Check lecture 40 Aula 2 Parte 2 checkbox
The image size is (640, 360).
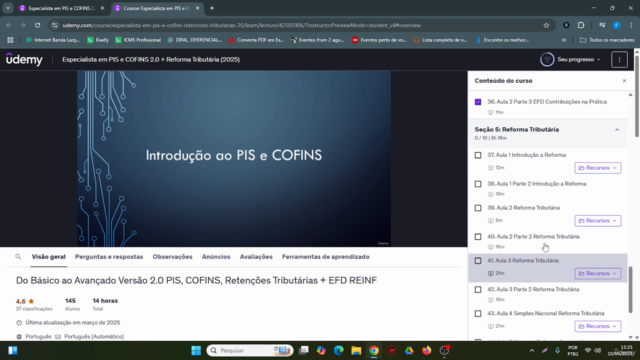478,237
